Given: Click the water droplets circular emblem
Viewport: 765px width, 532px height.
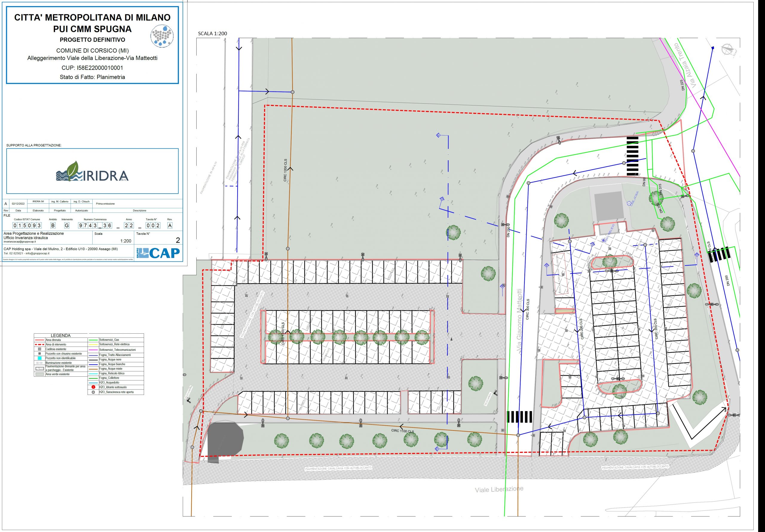Looking at the screenshot, I should (162, 36).
